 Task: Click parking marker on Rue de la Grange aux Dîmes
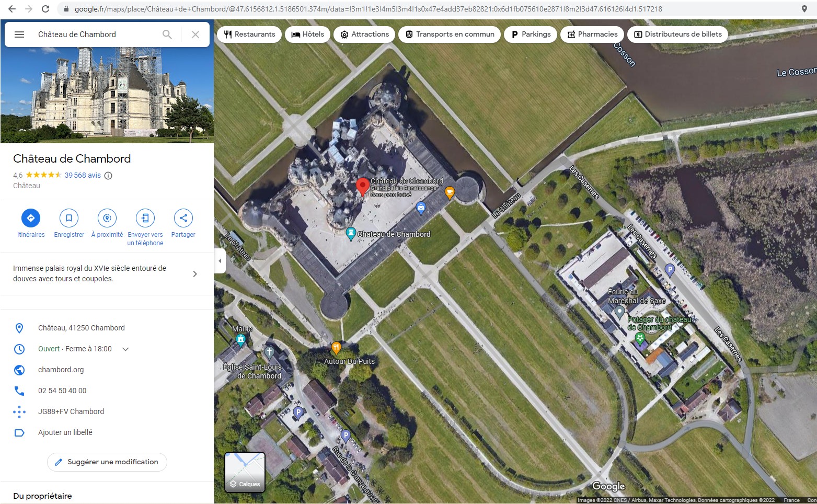(346, 435)
